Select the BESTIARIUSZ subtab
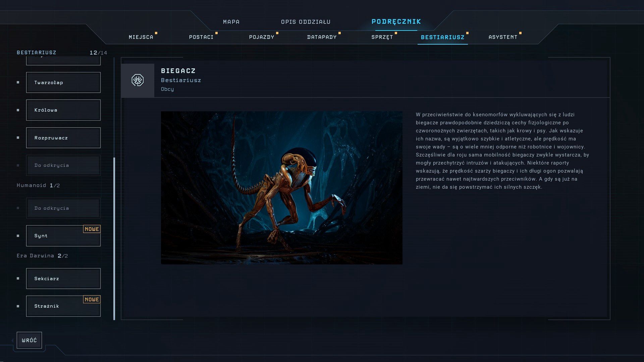The image size is (644, 362). 442,37
